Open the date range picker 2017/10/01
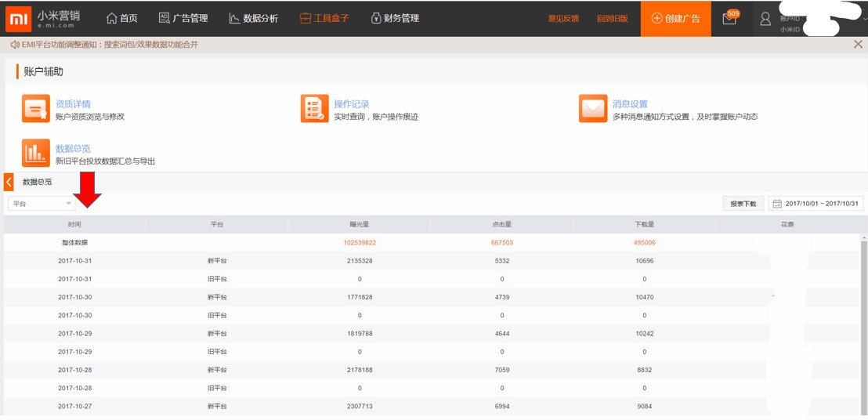868x420 pixels. pyautogui.click(x=816, y=204)
